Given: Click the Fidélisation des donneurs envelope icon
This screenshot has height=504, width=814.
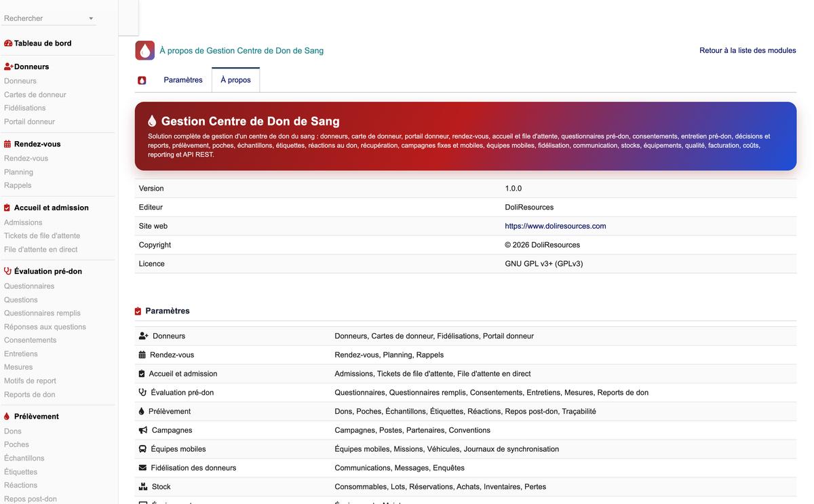Looking at the screenshot, I should point(142,468).
